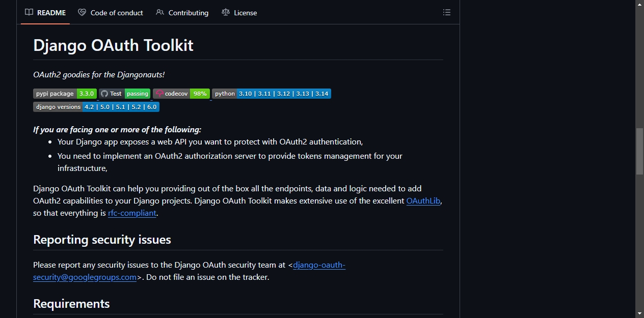Switch to the License tab

[x=239, y=13]
